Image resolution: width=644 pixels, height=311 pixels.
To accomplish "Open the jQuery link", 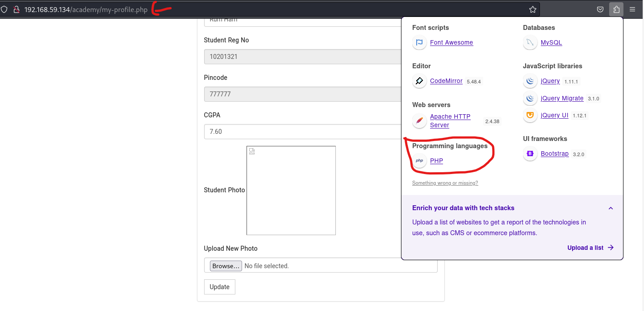I will coord(550,81).
